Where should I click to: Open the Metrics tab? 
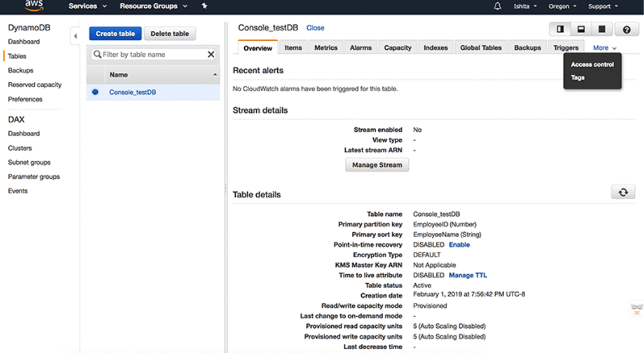coord(326,47)
